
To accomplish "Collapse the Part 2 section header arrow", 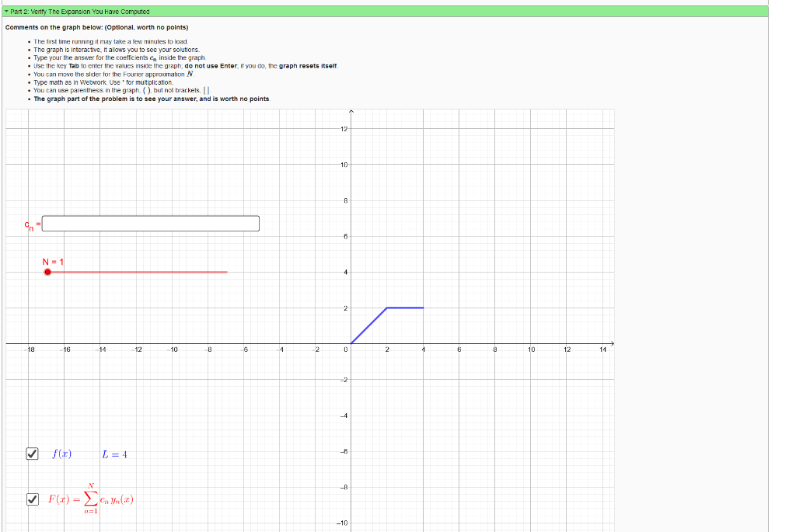I will (6, 11).
